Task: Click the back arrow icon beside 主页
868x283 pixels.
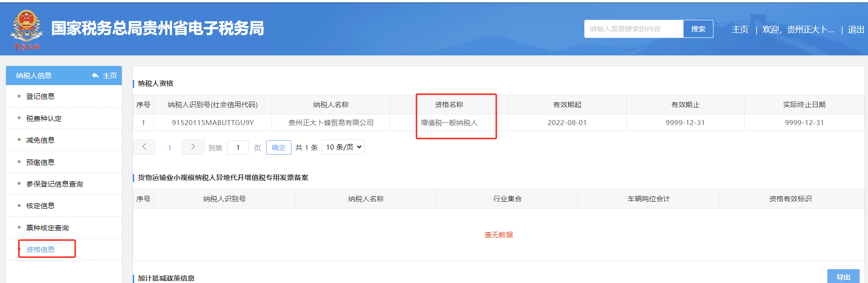Action: pyautogui.click(x=95, y=76)
